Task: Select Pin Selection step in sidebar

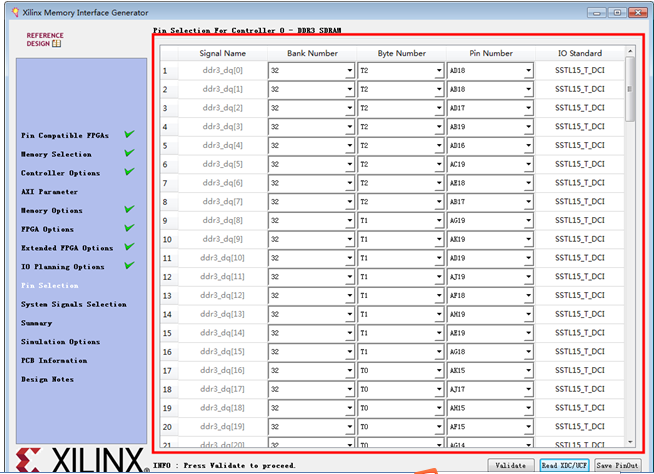Action: coord(50,286)
